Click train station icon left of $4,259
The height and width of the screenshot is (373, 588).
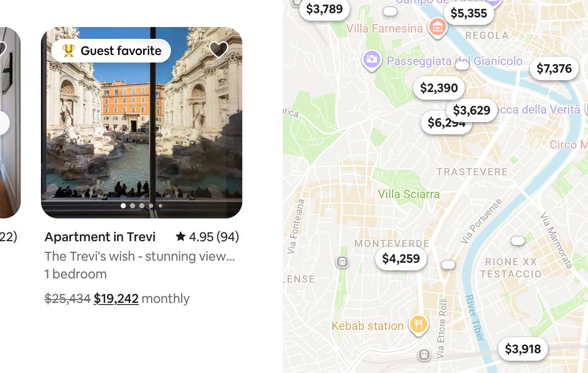pos(342,262)
